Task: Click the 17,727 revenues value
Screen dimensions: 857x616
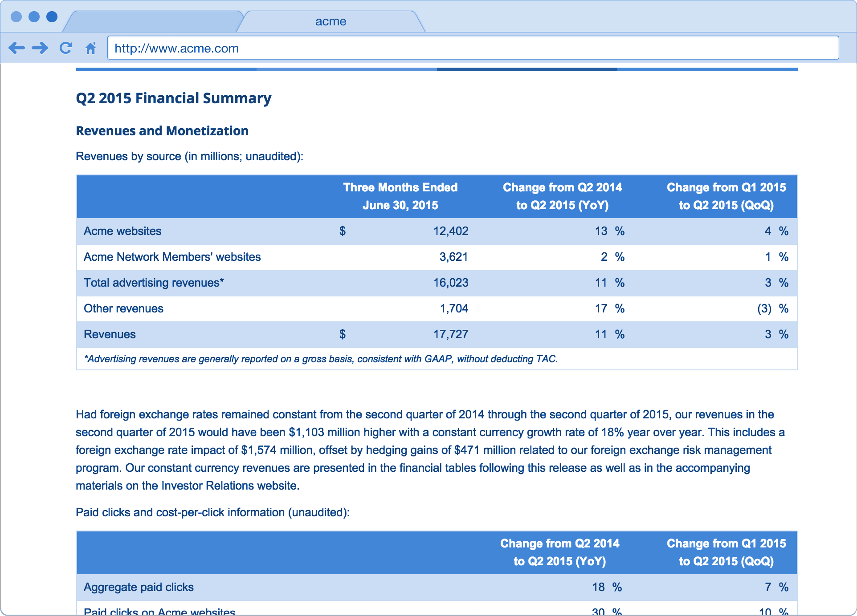Action: (451, 334)
